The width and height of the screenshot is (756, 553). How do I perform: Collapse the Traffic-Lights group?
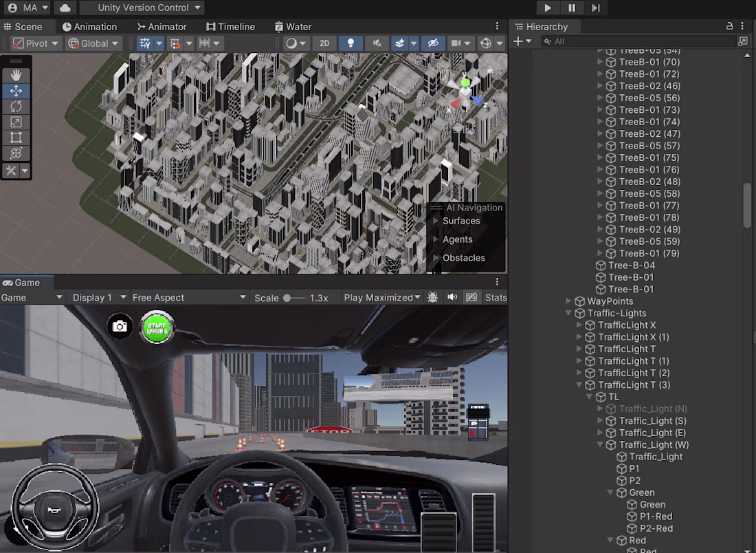pyautogui.click(x=569, y=313)
